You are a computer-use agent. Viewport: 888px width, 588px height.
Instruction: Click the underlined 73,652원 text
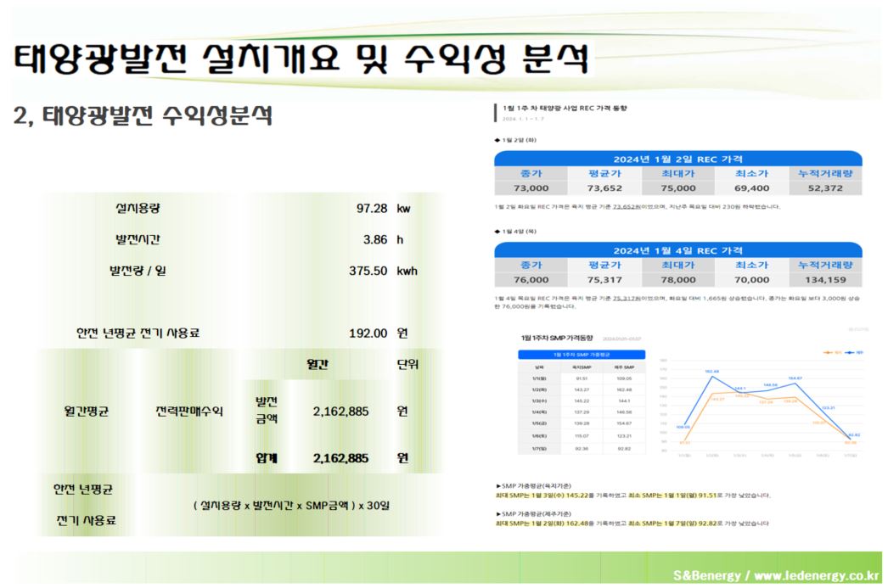pyautogui.click(x=627, y=206)
